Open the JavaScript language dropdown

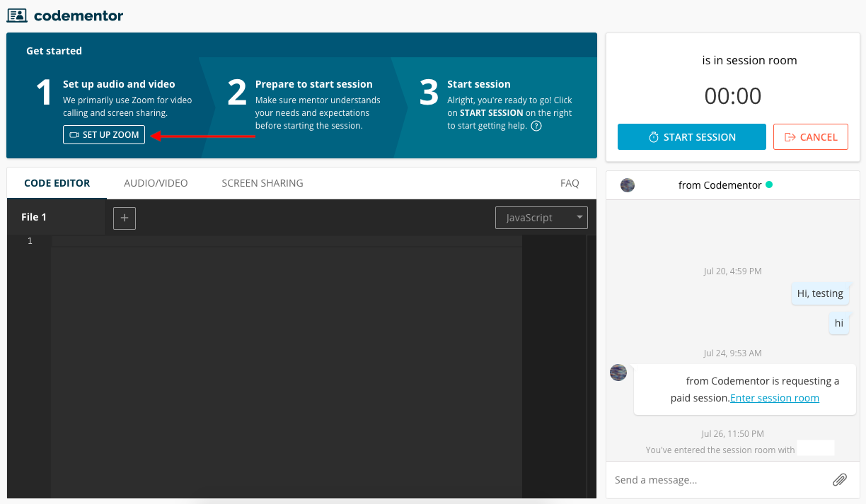(x=541, y=218)
